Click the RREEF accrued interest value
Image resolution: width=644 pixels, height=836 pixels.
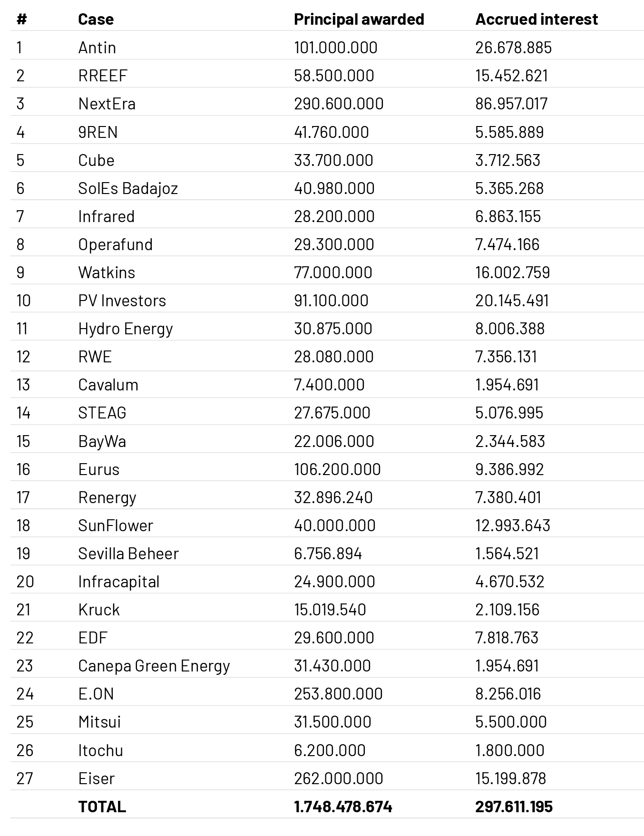[511, 76]
